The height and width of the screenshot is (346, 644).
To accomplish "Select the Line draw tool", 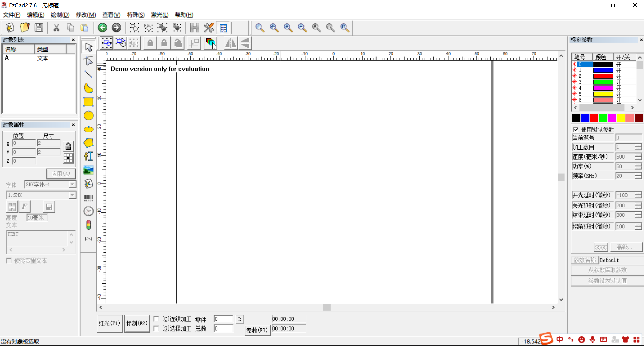I will click(x=88, y=74).
